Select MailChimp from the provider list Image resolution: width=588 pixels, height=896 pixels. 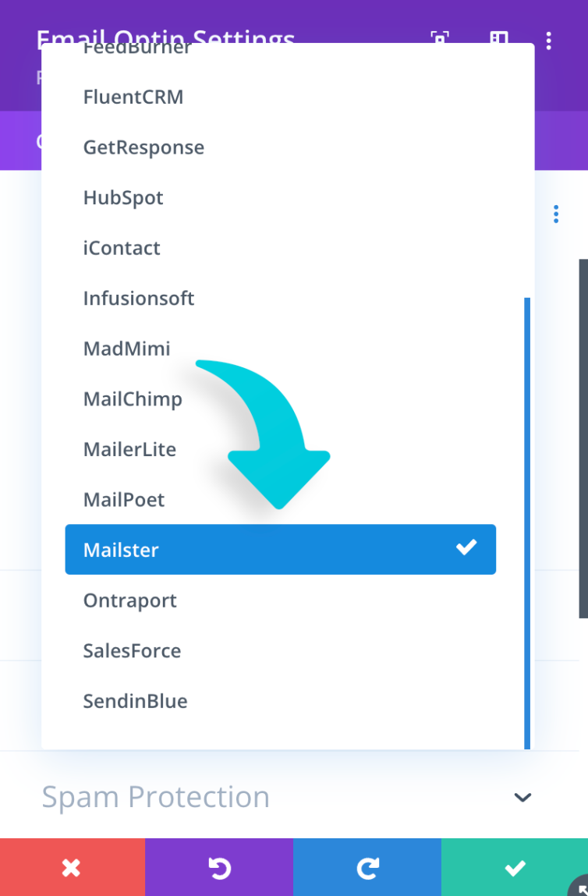pos(133,398)
